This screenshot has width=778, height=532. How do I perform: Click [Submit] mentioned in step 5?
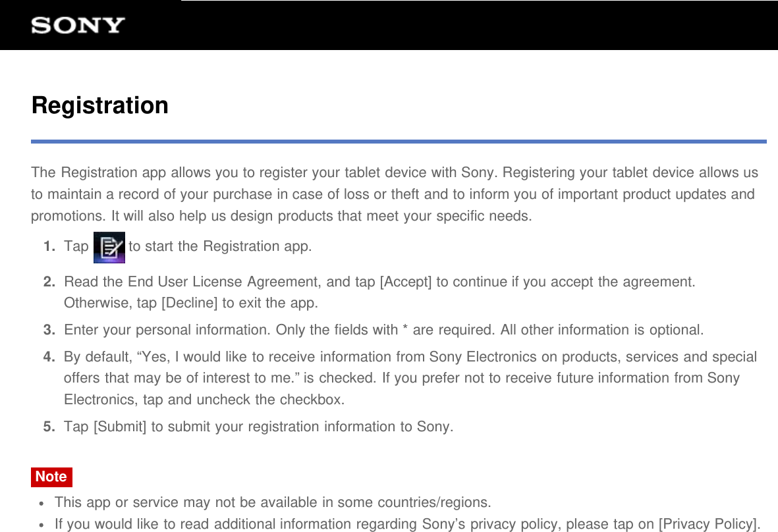[109, 426]
